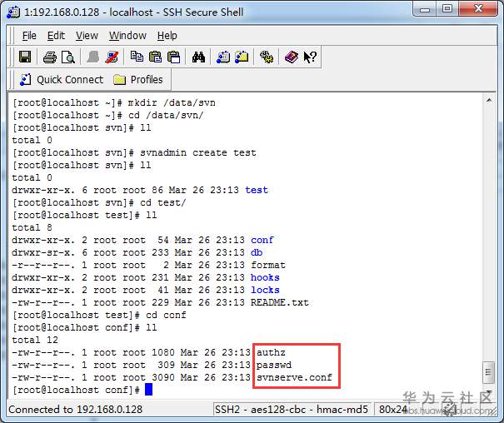Click the 'mkdir /data/svn' command text
The image size is (504, 423).
click(x=172, y=102)
